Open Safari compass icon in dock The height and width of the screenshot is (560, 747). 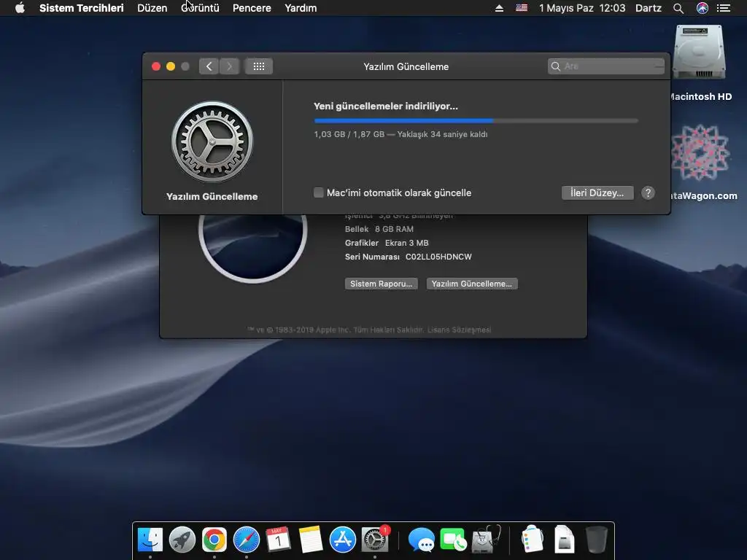[x=247, y=540]
